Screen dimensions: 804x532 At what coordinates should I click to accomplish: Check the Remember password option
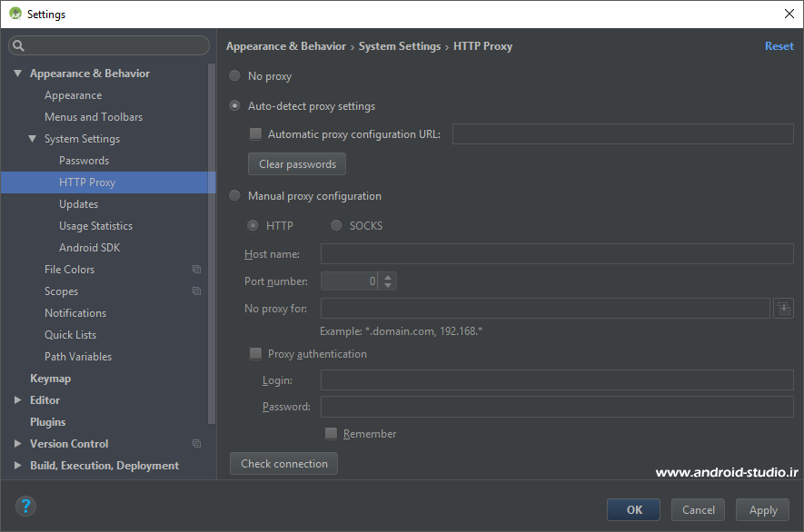[331, 433]
